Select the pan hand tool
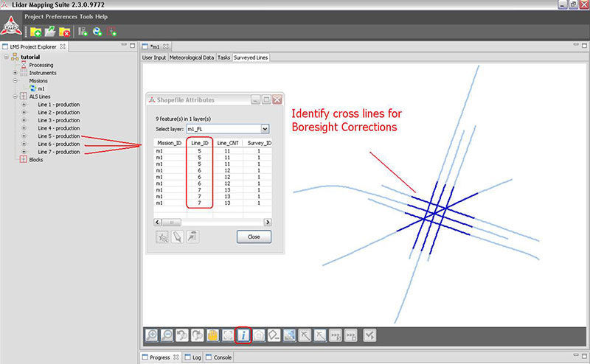 [x=212, y=335]
